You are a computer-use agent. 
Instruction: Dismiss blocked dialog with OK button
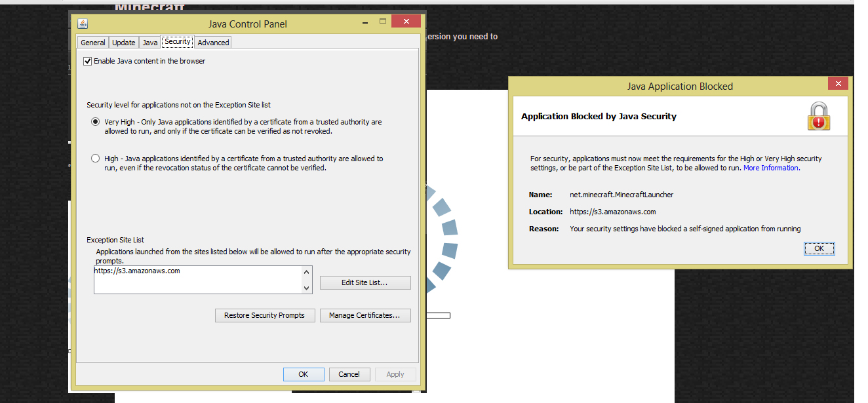coord(819,249)
